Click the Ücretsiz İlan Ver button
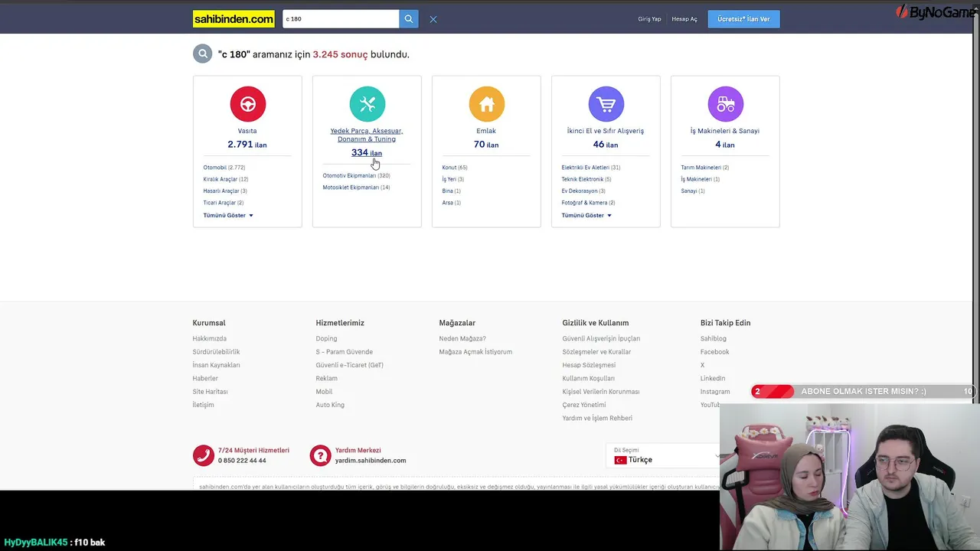Image resolution: width=980 pixels, height=551 pixels. click(x=743, y=19)
